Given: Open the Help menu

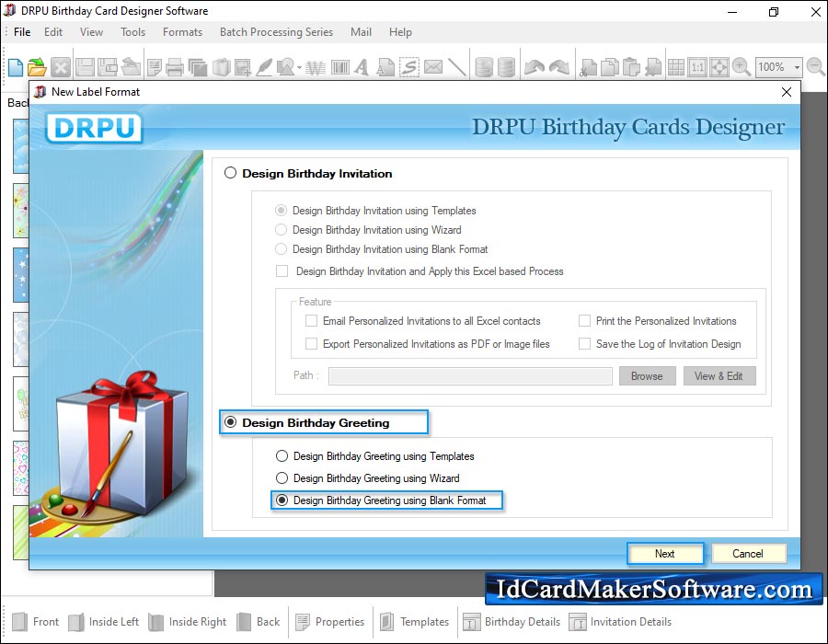Looking at the screenshot, I should point(400,32).
